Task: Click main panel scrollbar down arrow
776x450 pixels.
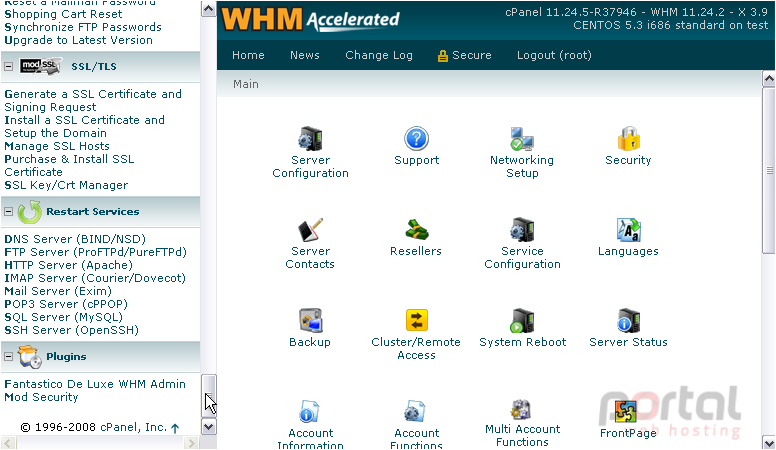Action: 769,442
